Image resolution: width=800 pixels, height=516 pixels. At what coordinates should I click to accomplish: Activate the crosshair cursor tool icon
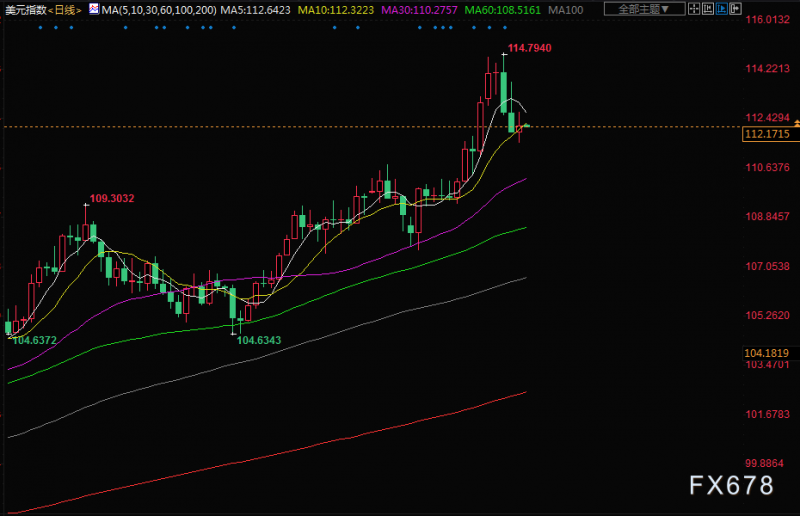pyautogui.click(x=694, y=9)
